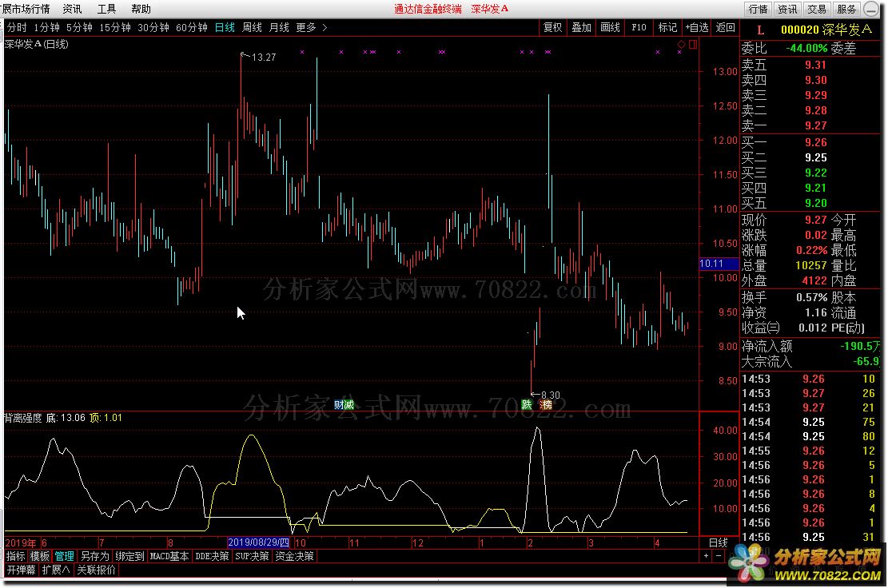Click the 模板 template tab
Image resolution: width=888 pixels, height=588 pixels.
pyautogui.click(x=40, y=556)
